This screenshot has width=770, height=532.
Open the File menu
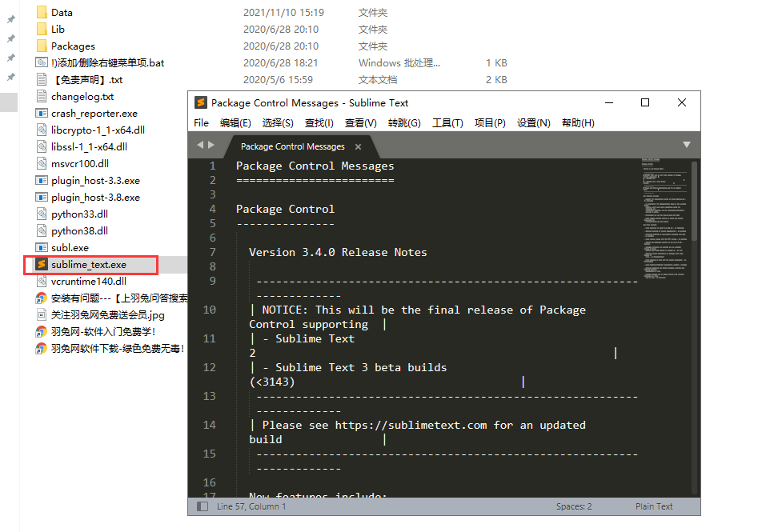202,122
